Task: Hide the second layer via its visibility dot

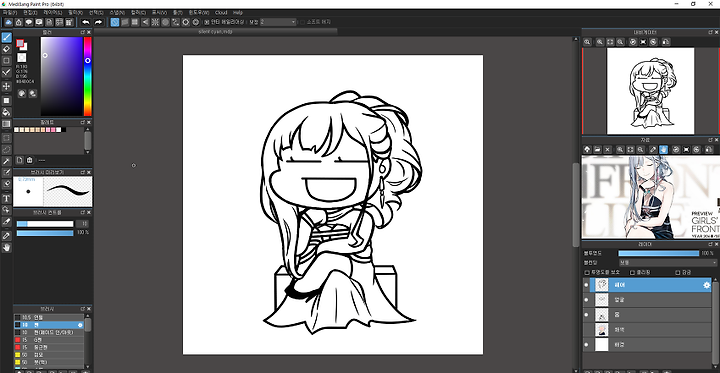Action: click(586, 300)
